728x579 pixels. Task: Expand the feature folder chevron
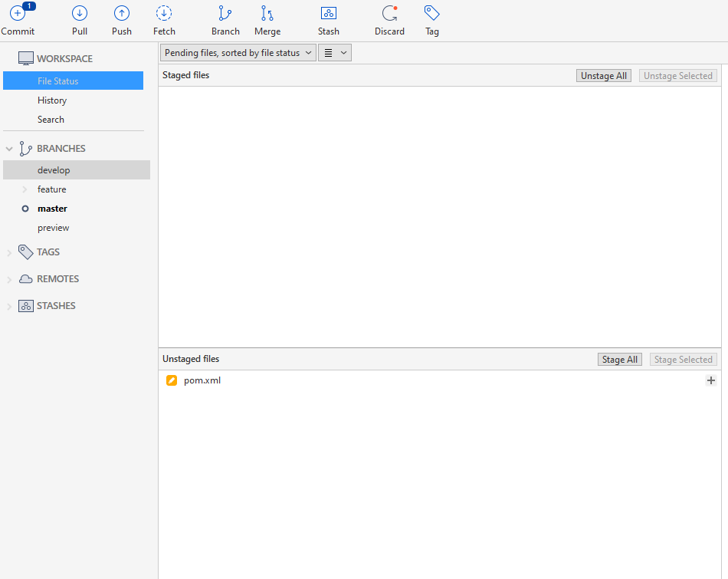point(25,189)
